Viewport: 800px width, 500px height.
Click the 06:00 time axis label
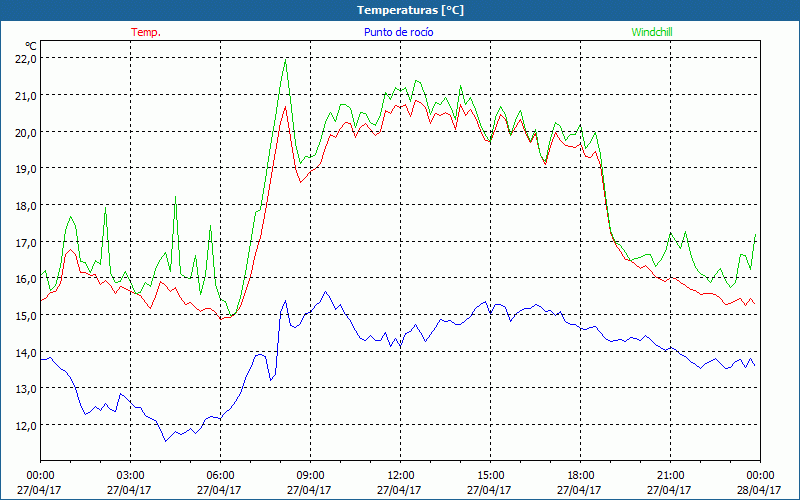click(x=220, y=475)
